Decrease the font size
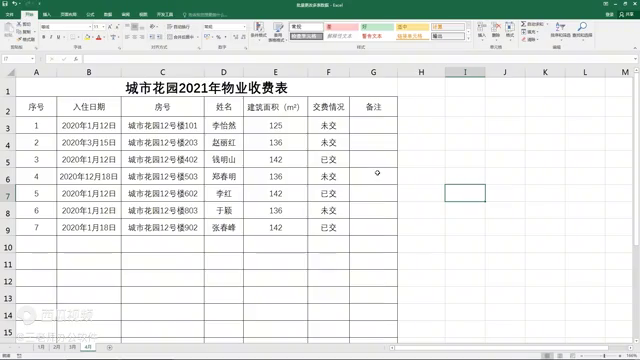Screen dimensions: 640x360 click(x=117, y=27)
